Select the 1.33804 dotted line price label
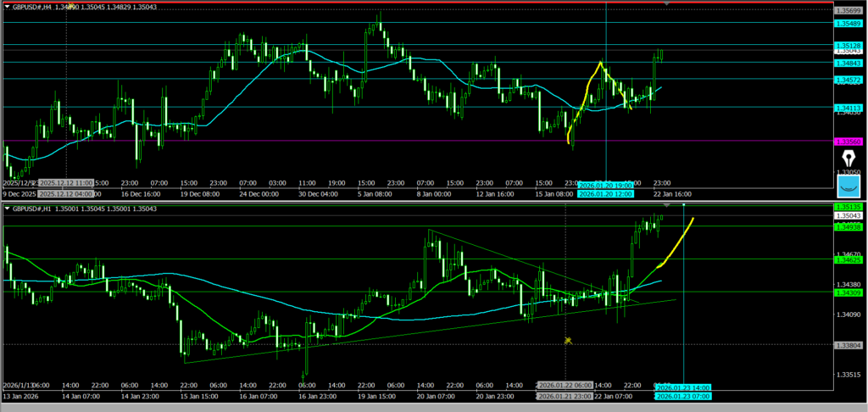Viewport: 868px width, 412px height. click(848, 345)
